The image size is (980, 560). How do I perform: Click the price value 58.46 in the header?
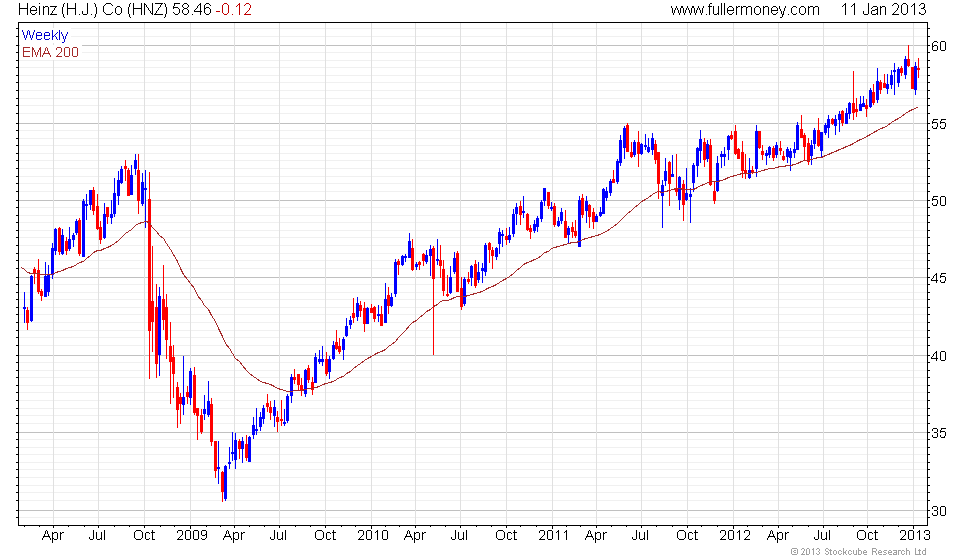click(x=192, y=9)
